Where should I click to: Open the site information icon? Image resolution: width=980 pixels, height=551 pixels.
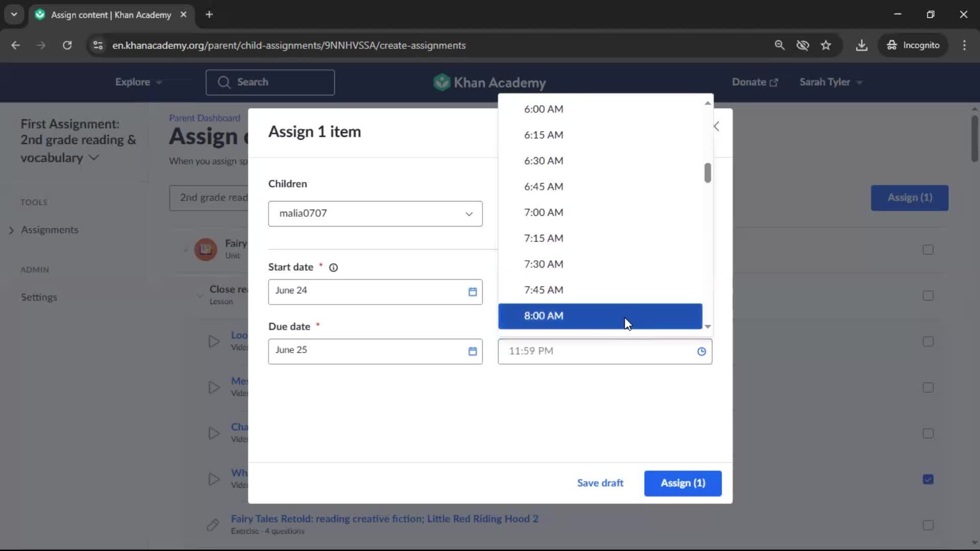coord(98,45)
